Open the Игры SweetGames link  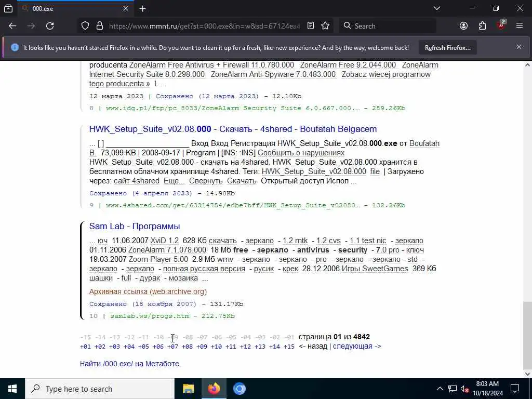pyautogui.click(x=375, y=269)
